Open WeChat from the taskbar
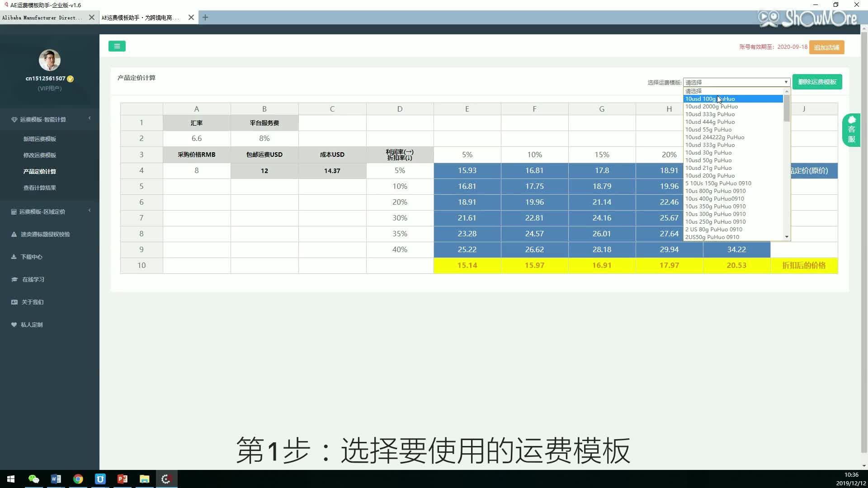 pyautogui.click(x=33, y=479)
